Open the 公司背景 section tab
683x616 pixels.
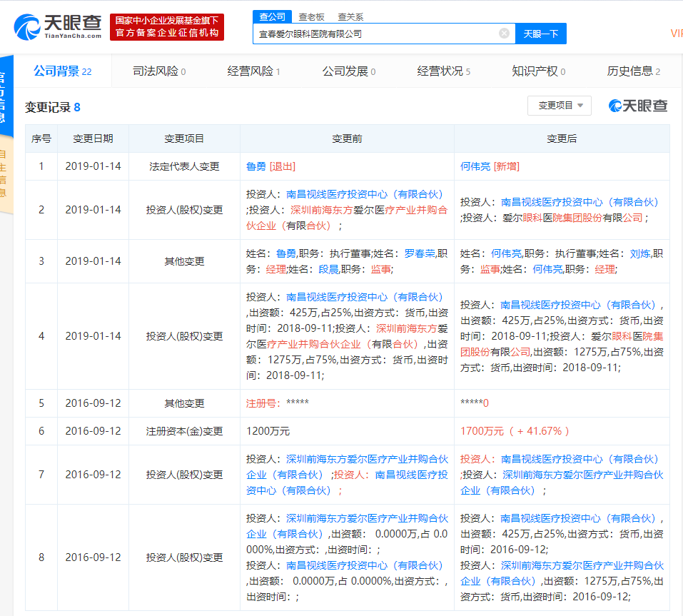pyautogui.click(x=62, y=71)
